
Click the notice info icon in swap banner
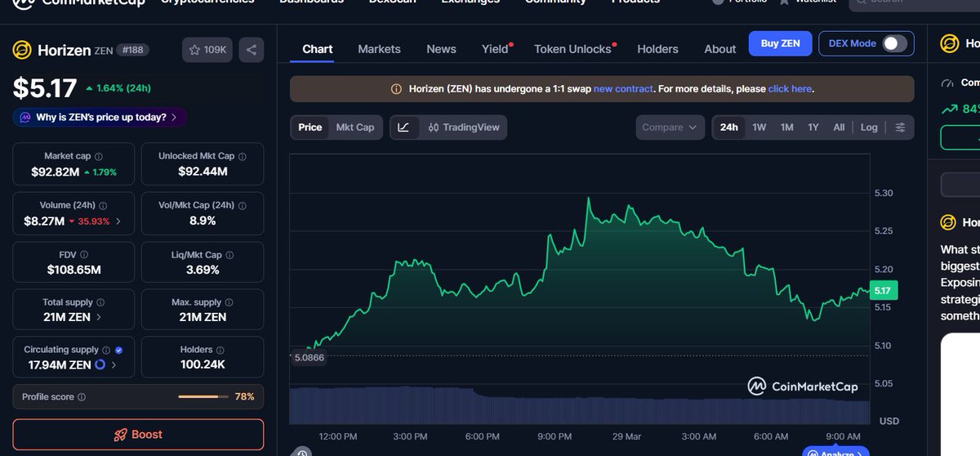click(396, 89)
